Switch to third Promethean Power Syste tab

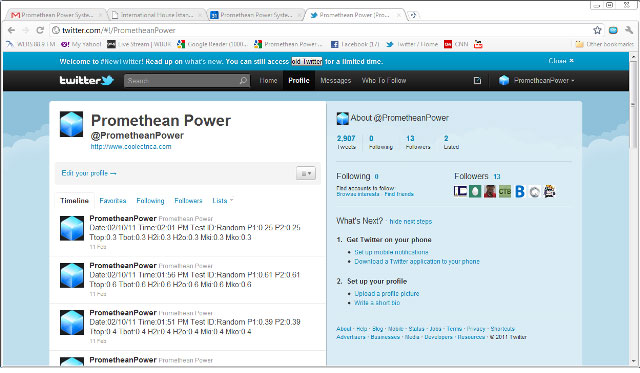pyautogui.click(x=256, y=15)
